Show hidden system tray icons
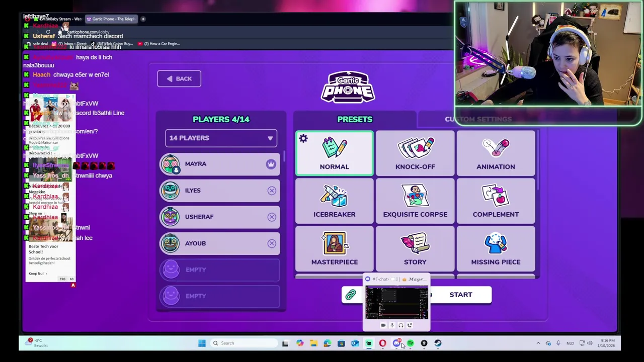This screenshot has width=644, height=362. pyautogui.click(x=538, y=343)
